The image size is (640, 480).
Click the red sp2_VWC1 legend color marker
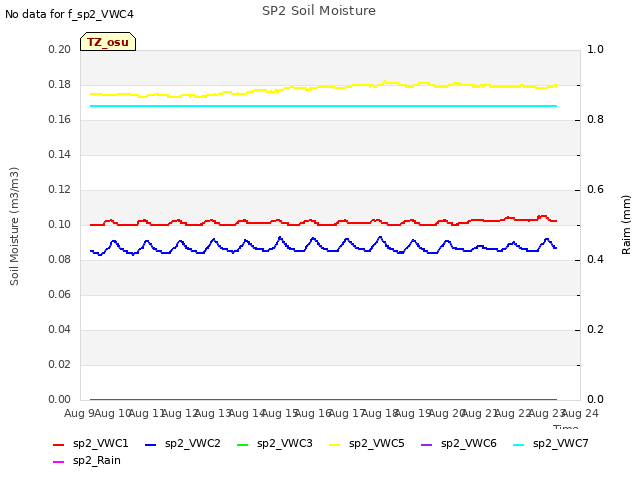pos(58,444)
